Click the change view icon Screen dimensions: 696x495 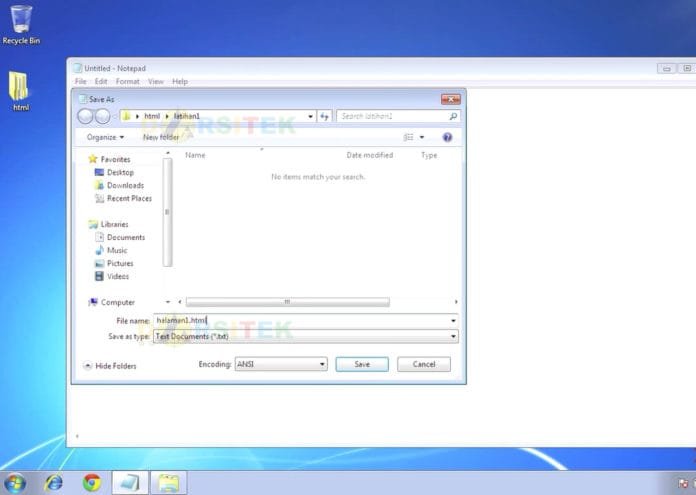tap(408, 137)
